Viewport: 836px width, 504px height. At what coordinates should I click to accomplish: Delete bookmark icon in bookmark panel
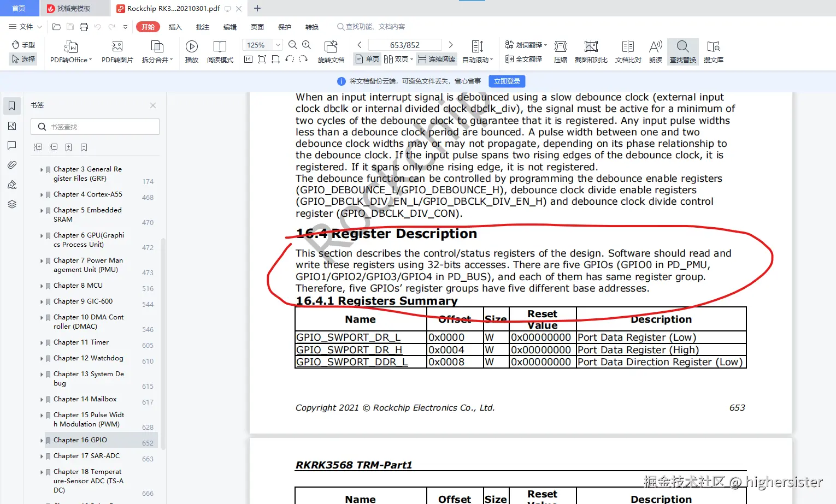click(x=84, y=147)
